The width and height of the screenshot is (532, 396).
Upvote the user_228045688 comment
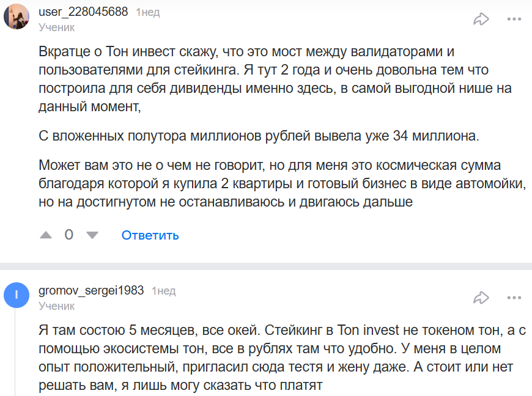coord(46,235)
